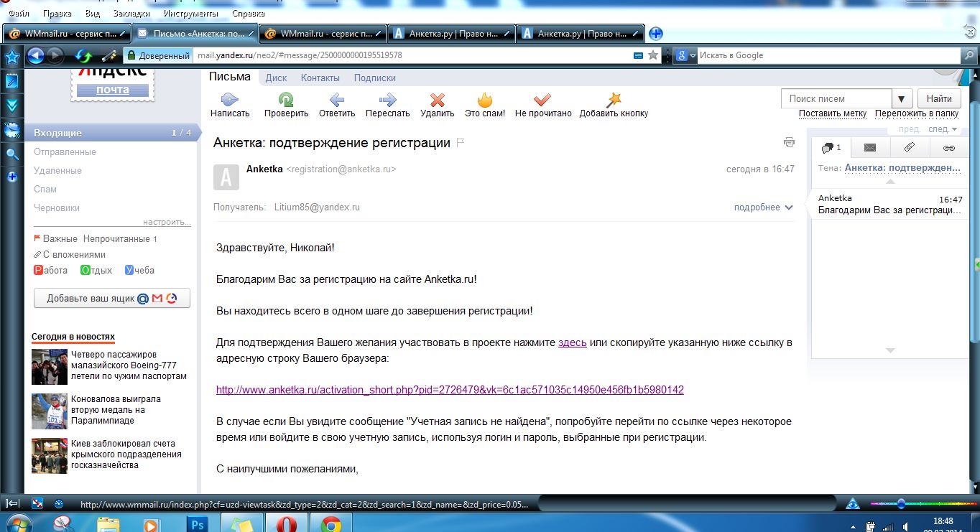
Task: Filter by the Работа label
Action: (51, 271)
